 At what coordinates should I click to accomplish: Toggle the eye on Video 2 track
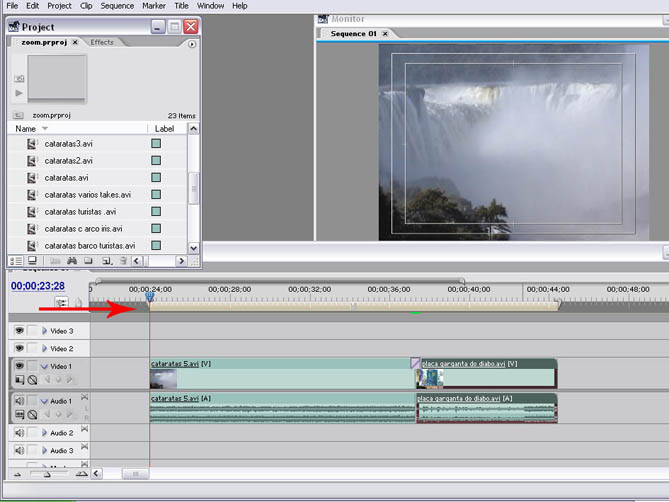(x=19, y=348)
